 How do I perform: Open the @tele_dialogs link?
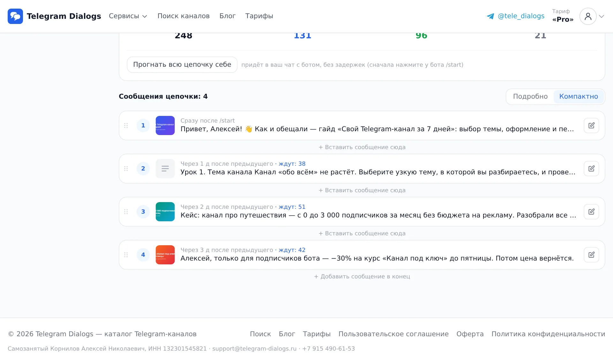pyautogui.click(x=521, y=16)
